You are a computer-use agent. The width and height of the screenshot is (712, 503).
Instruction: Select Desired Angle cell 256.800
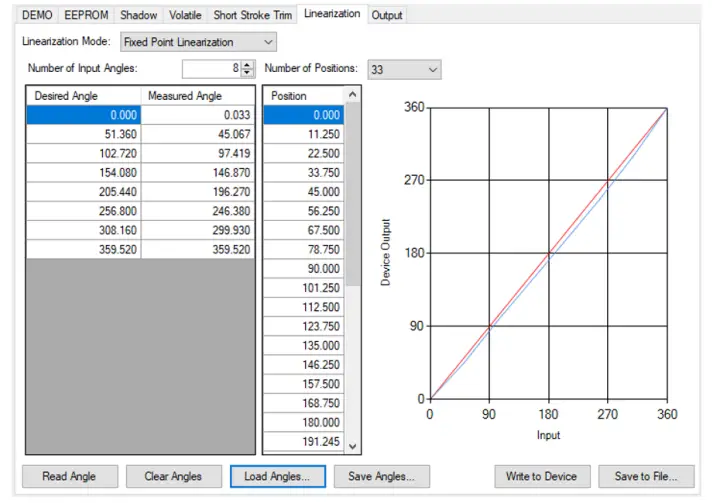pos(84,211)
